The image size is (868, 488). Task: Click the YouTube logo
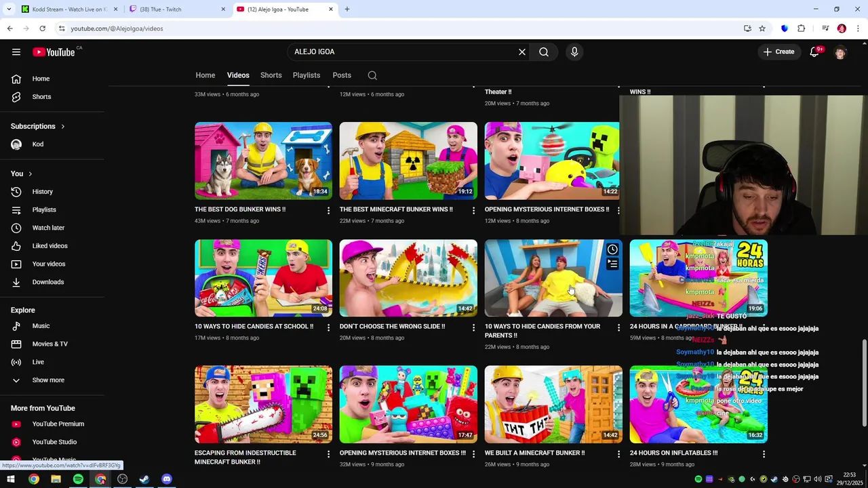pos(54,52)
